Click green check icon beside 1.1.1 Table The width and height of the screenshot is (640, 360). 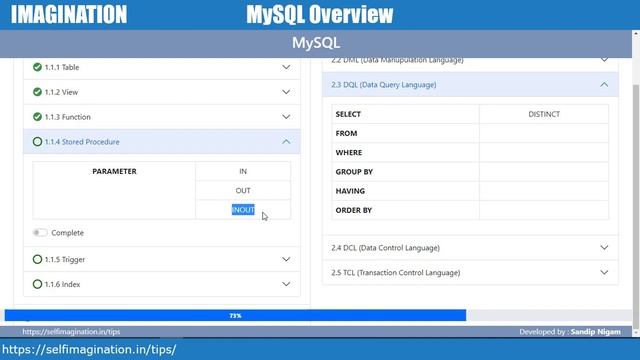point(37,67)
